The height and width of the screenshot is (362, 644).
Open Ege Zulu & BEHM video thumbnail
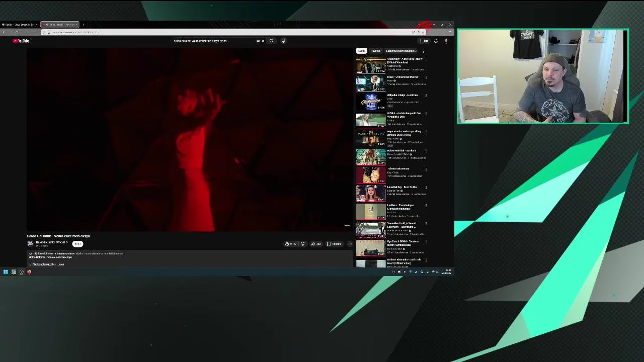click(371, 248)
